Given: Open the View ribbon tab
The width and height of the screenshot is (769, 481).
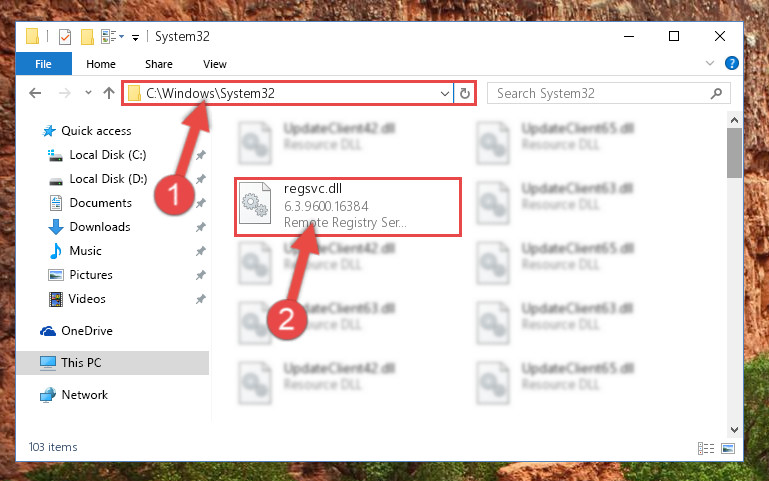Looking at the screenshot, I should pyautogui.click(x=214, y=64).
